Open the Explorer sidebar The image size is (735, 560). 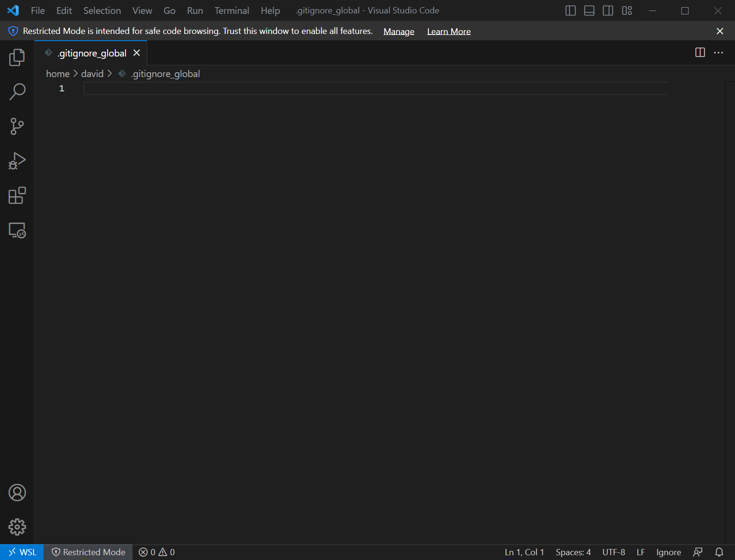coord(17,57)
